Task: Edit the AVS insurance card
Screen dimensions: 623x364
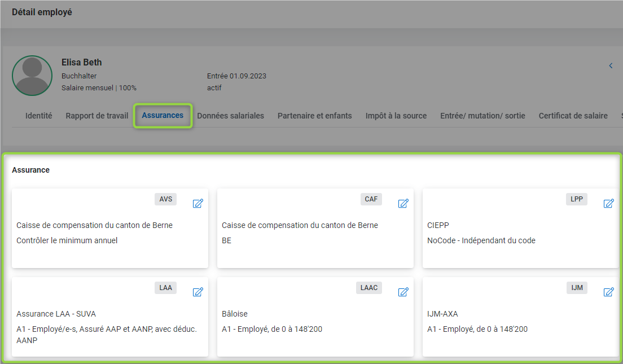Action: tap(198, 204)
